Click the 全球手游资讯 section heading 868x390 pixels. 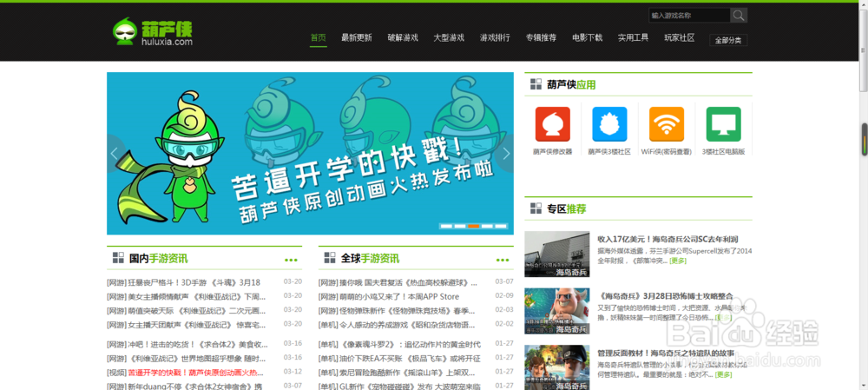(370, 258)
